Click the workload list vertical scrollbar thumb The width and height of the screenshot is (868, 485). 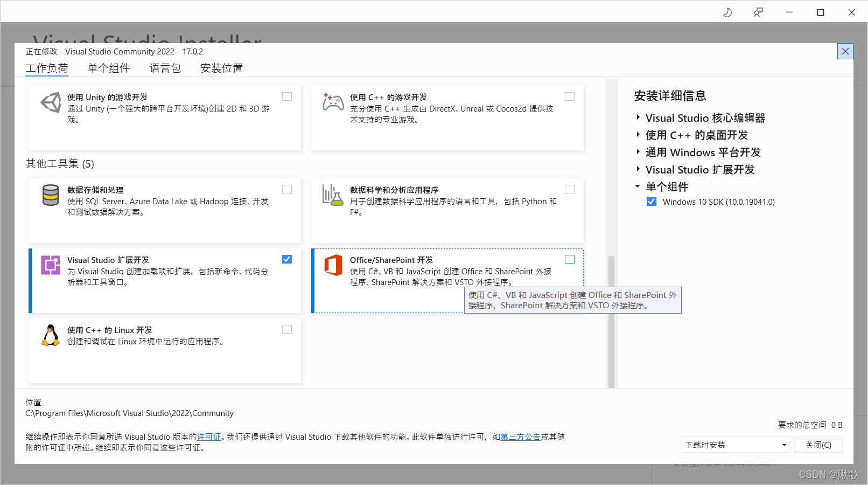611,321
